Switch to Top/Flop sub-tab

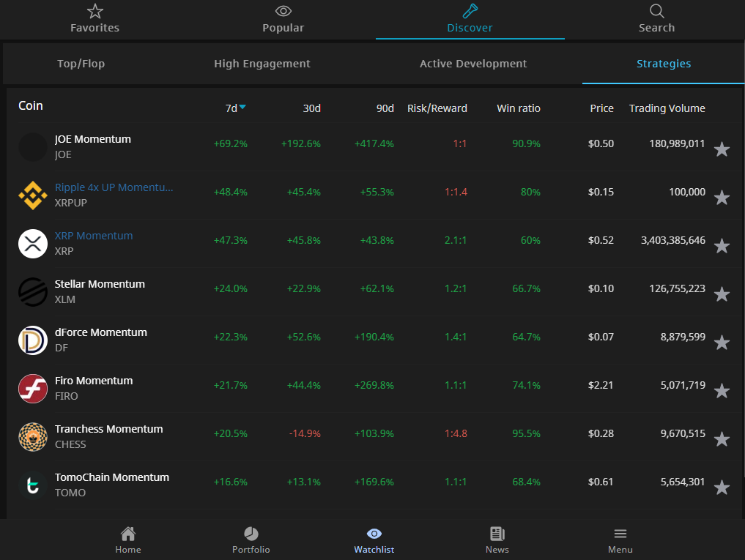(x=81, y=64)
